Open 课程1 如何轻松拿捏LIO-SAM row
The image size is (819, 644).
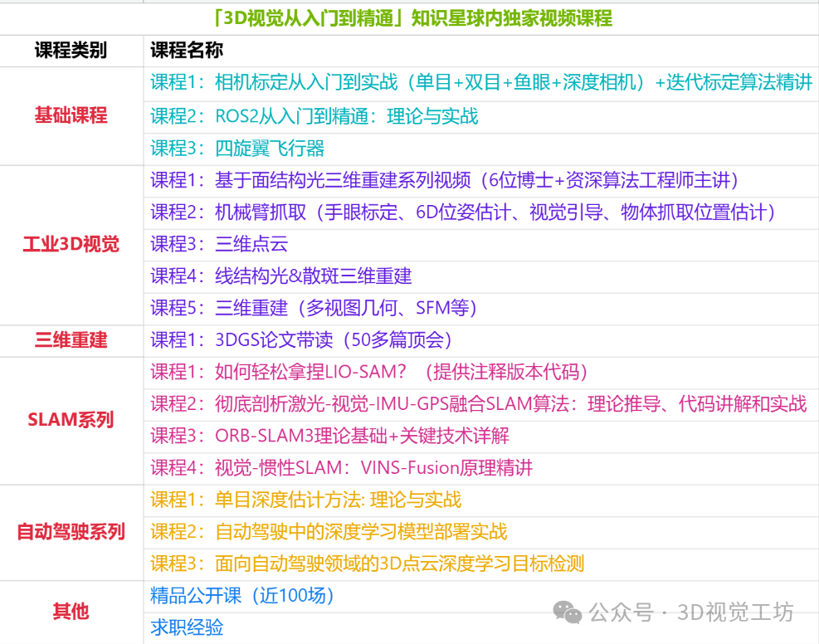[x=481, y=373]
